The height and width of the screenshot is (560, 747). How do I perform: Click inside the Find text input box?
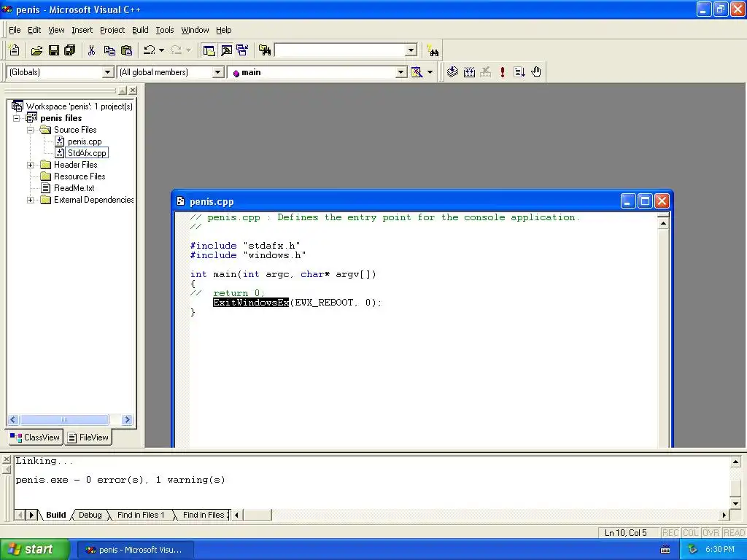[340, 50]
